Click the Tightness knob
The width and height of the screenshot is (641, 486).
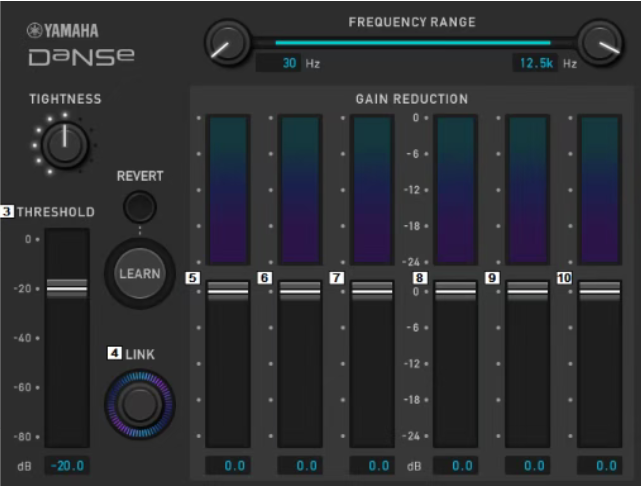coord(65,145)
